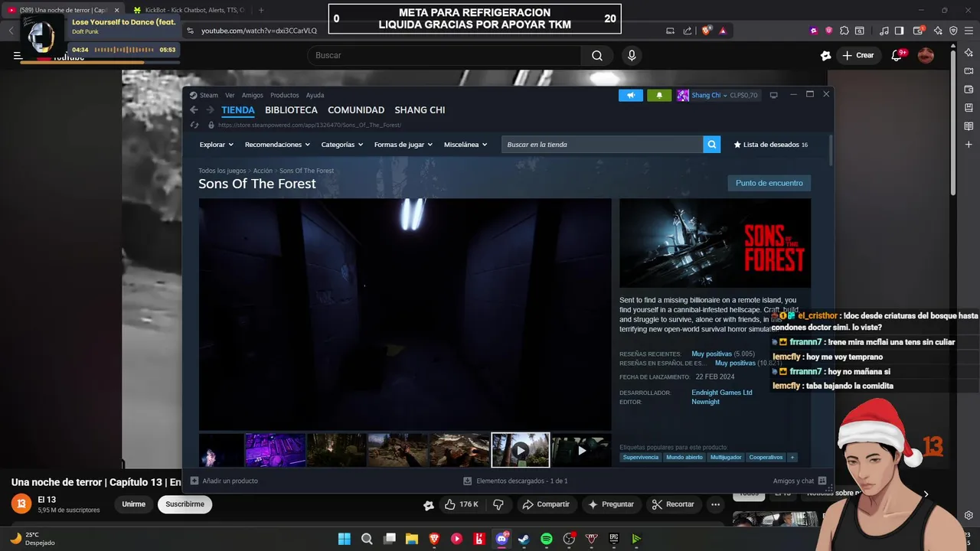Open YouTube notifications bell
The height and width of the screenshot is (551, 980).
pos(897,55)
